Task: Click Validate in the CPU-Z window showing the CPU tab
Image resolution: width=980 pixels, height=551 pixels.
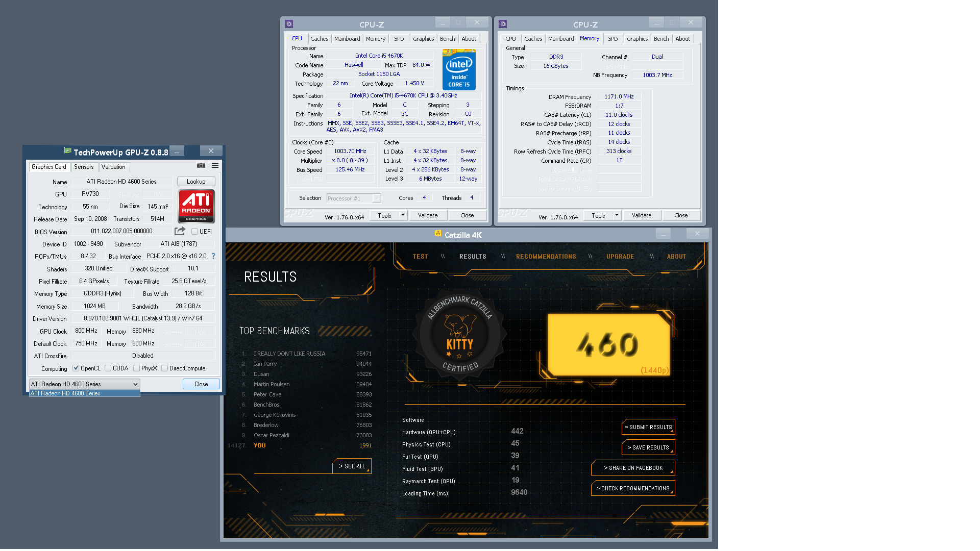Action: pyautogui.click(x=428, y=215)
